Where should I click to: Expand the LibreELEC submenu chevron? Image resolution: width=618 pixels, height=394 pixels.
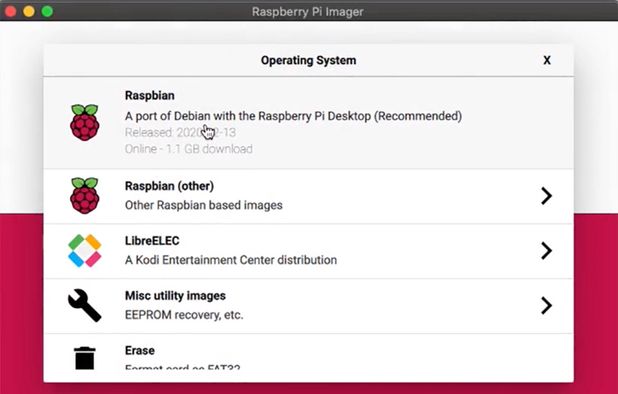pos(546,251)
